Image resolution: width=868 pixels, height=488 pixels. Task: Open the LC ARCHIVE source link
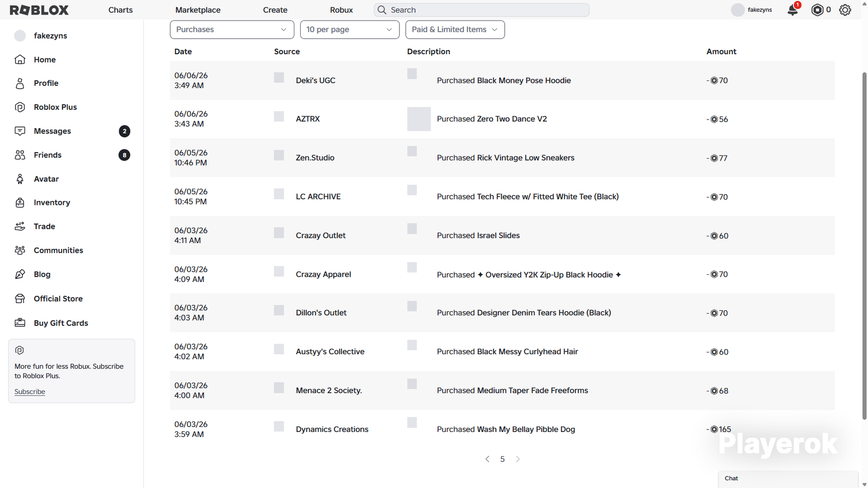318,197
